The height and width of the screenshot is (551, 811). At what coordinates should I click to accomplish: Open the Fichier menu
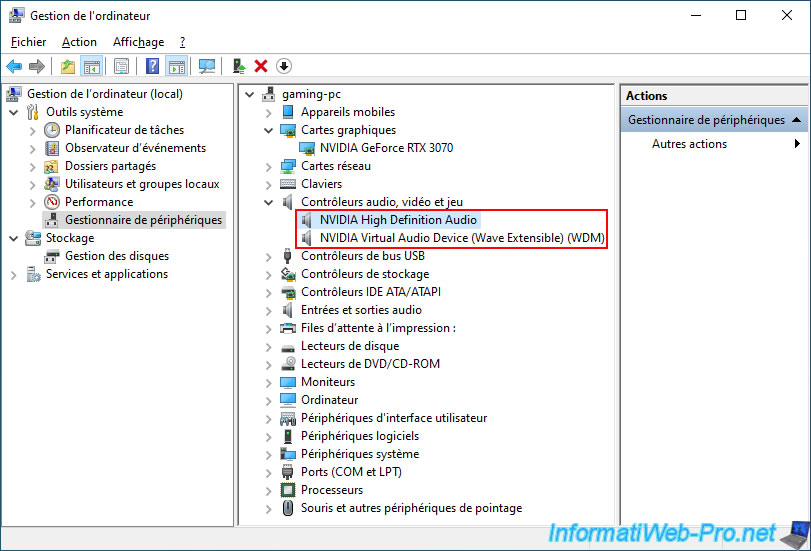[x=28, y=42]
